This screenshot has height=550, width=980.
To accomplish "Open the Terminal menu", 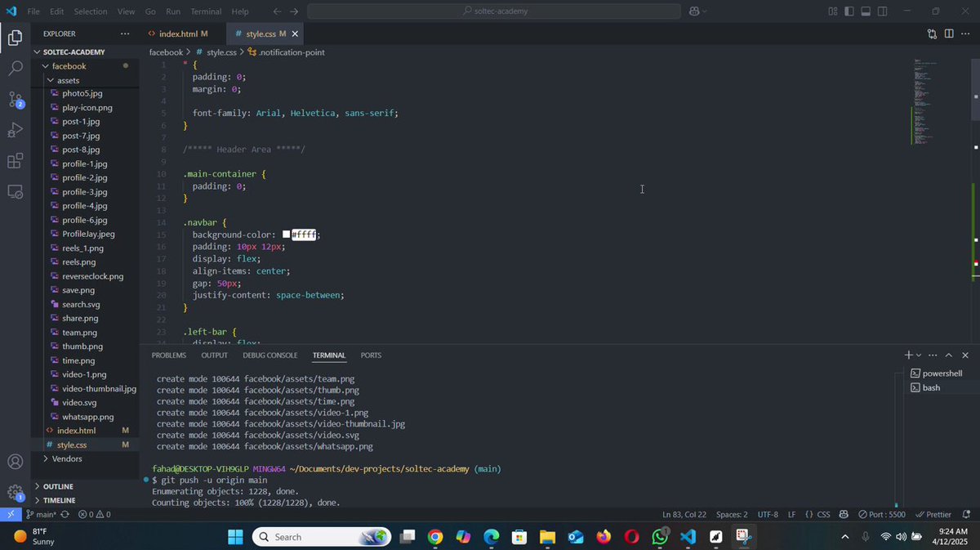I will click(206, 11).
